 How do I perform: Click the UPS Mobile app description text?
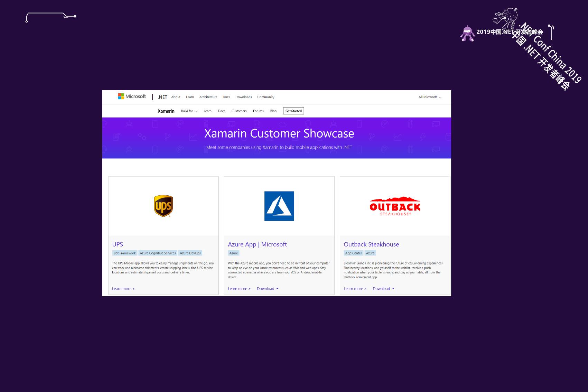coord(163,268)
